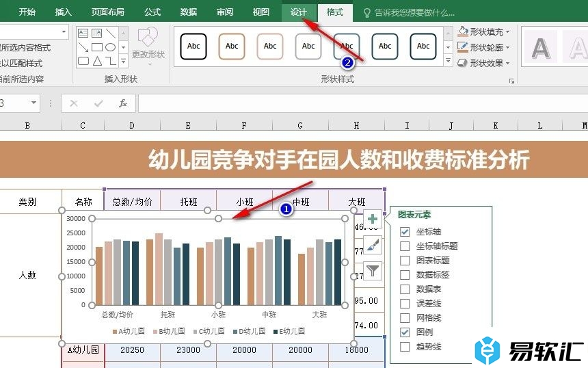Check the 图表标题 chart element

point(405,261)
